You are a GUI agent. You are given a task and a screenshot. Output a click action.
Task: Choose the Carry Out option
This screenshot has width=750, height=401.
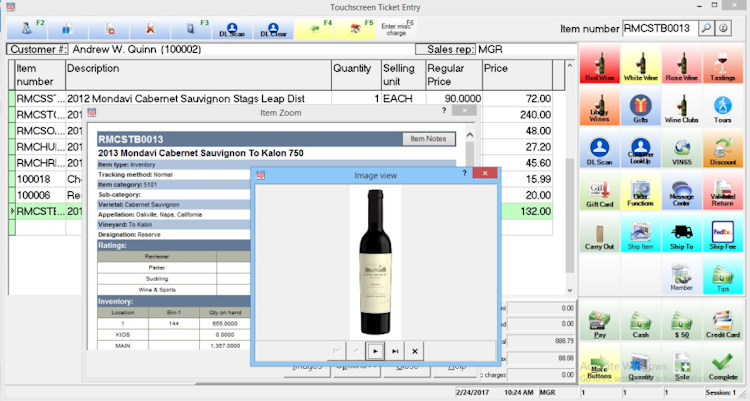(600, 233)
